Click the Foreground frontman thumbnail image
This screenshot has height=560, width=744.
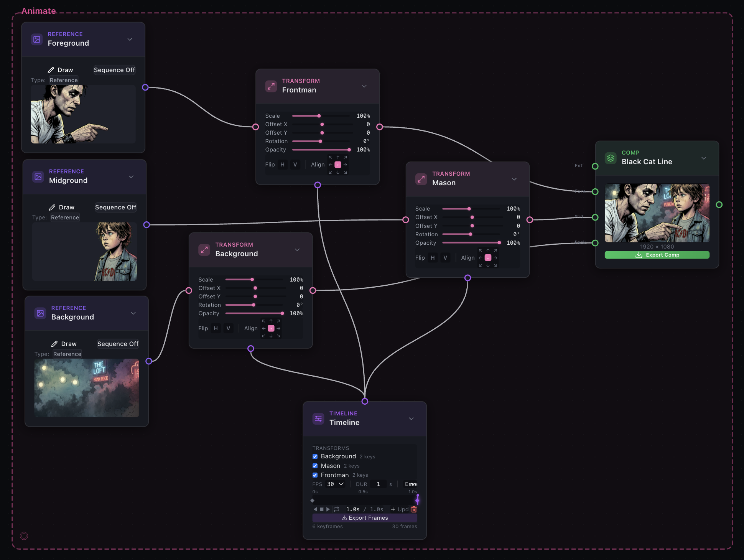coord(83,114)
